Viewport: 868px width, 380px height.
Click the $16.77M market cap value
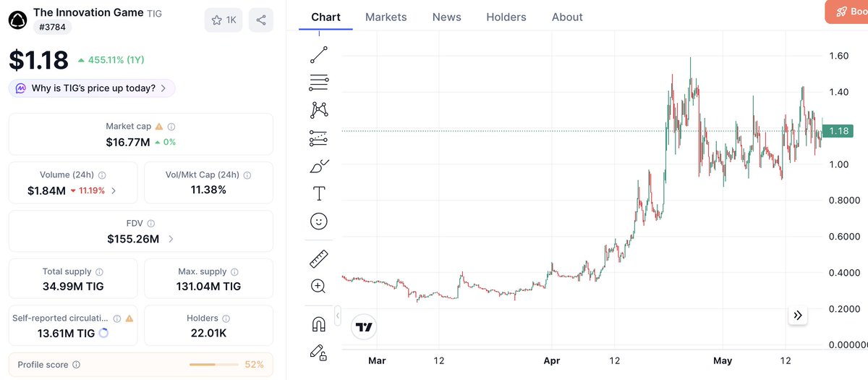click(128, 142)
